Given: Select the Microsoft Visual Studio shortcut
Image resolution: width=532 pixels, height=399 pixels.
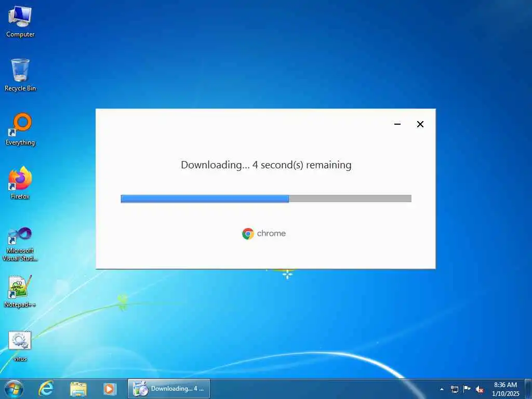Looking at the screenshot, I should (20, 244).
